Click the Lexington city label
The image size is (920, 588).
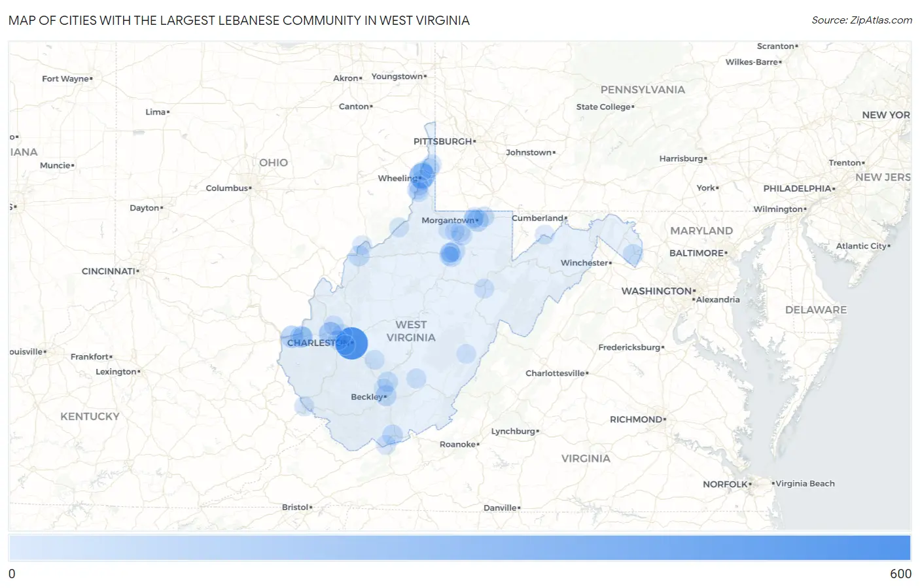116,372
